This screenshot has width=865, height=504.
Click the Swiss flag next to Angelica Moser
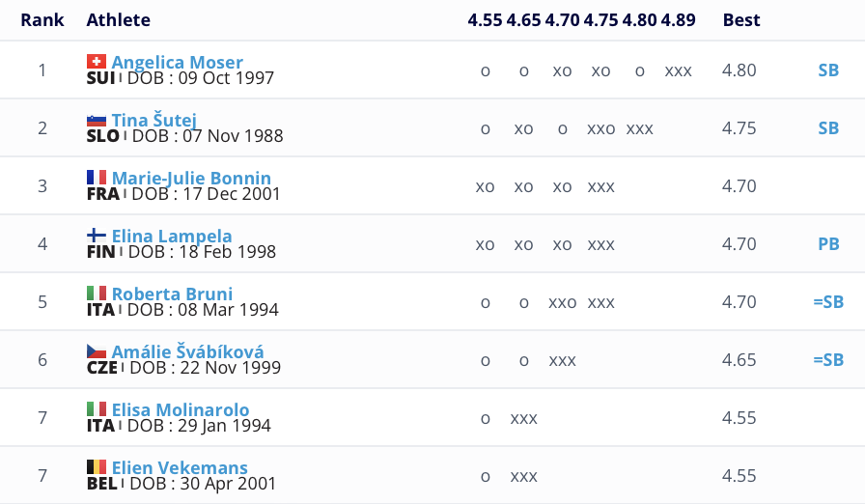pyautogui.click(x=97, y=62)
